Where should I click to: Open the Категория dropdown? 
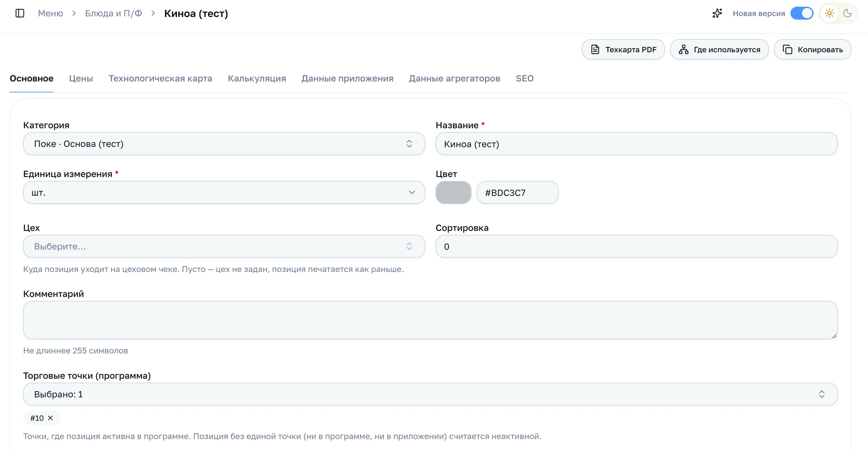224,144
